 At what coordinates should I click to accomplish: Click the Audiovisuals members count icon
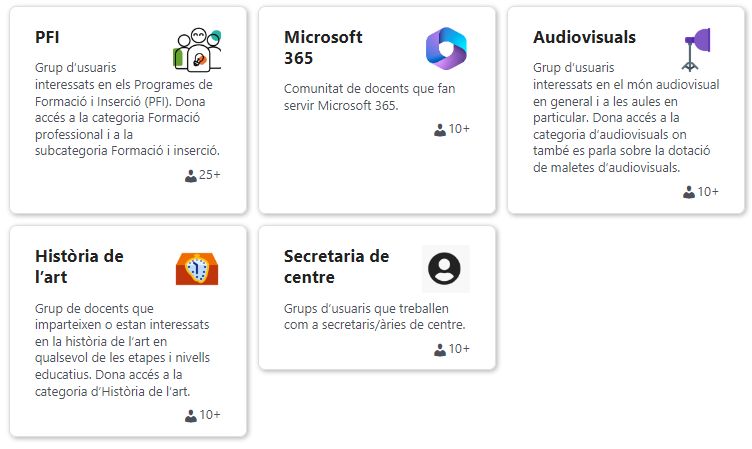click(689, 192)
